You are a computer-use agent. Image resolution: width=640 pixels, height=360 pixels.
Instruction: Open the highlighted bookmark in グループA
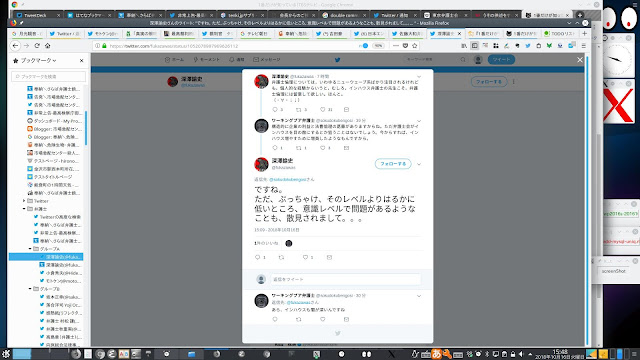[46, 257]
